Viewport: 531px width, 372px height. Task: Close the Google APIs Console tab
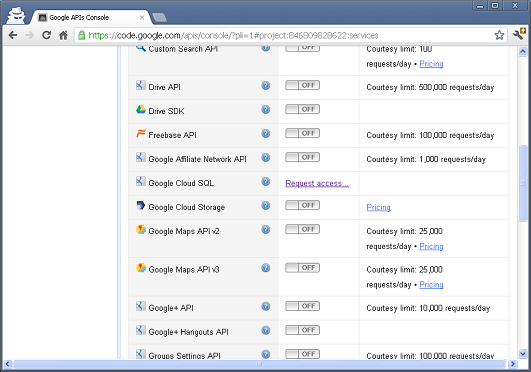tap(142, 17)
